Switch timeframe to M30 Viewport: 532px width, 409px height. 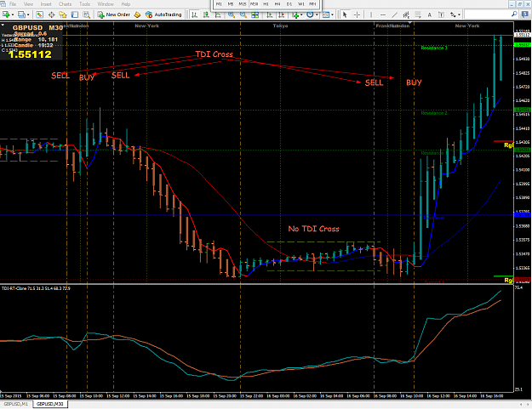click(255, 3)
